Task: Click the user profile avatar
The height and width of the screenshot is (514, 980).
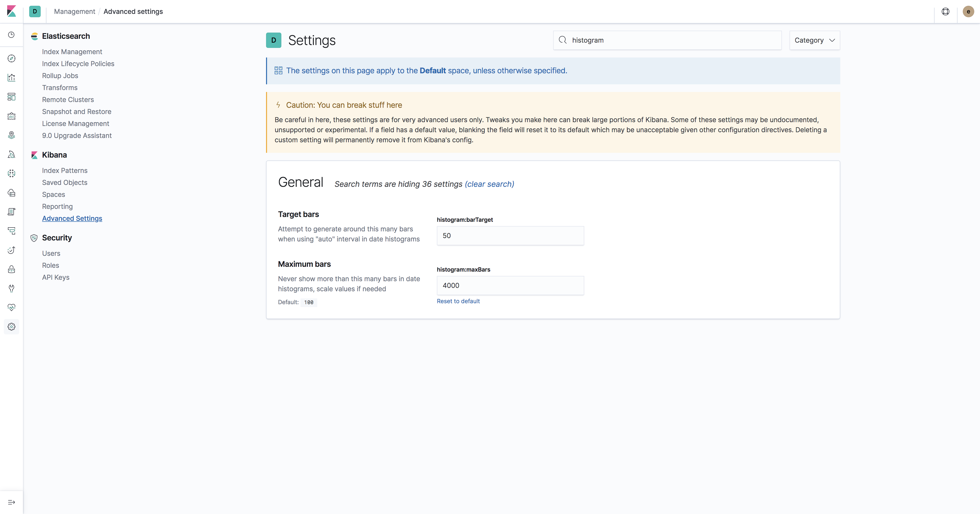Action: pos(968,11)
